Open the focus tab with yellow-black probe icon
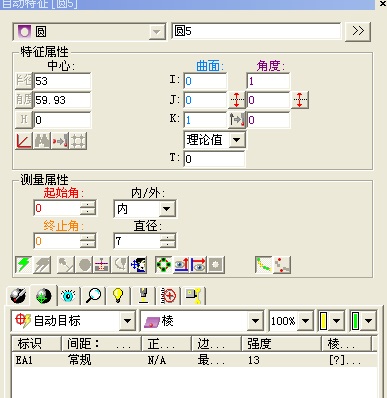Viewport: 387px width, 398px height. point(143,296)
